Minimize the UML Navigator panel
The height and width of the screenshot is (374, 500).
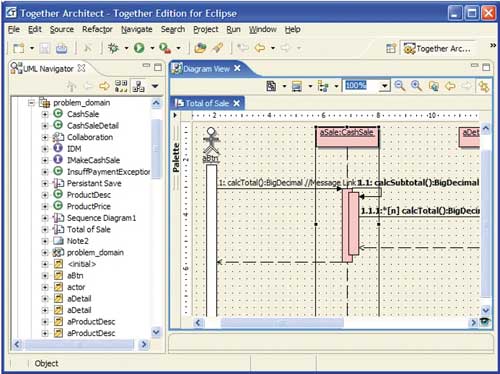[x=146, y=65]
